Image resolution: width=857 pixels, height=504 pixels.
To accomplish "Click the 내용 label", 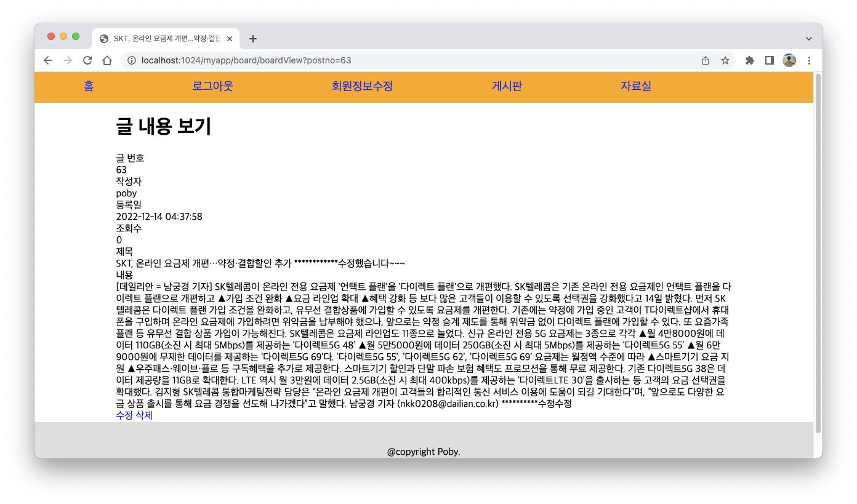I will pos(124,275).
